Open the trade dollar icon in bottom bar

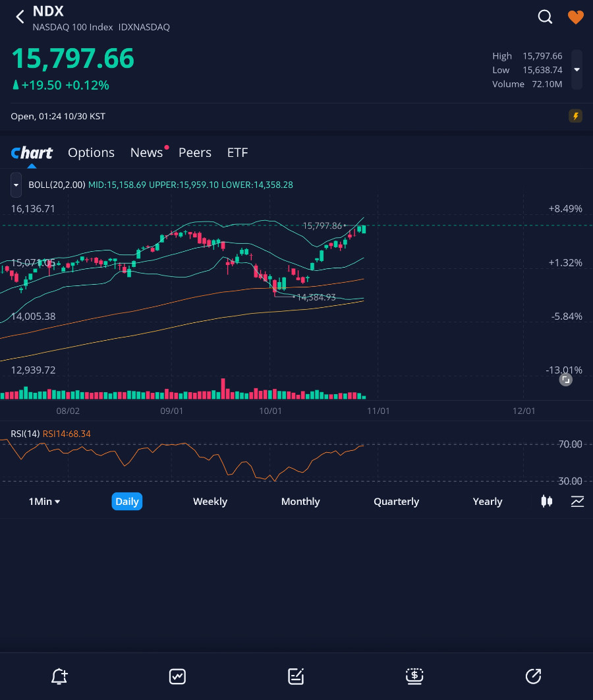click(414, 676)
